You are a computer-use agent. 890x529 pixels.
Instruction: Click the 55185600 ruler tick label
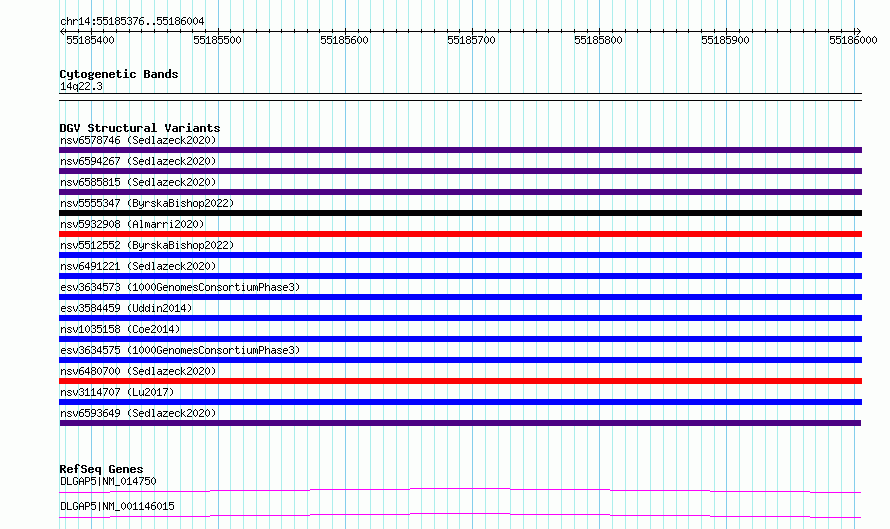coord(345,40)
